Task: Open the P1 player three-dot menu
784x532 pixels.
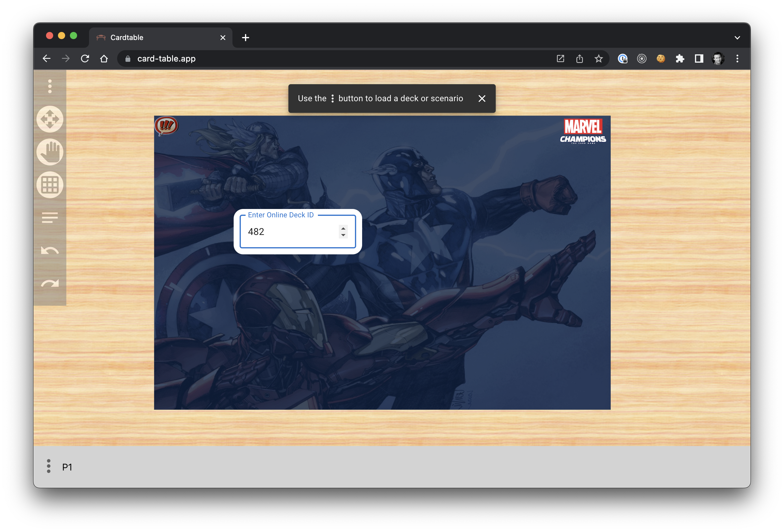Action: tap(49, 466)
